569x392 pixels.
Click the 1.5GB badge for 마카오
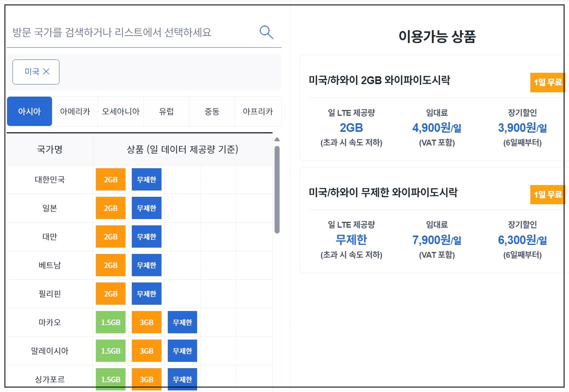(x=110, y=322)
